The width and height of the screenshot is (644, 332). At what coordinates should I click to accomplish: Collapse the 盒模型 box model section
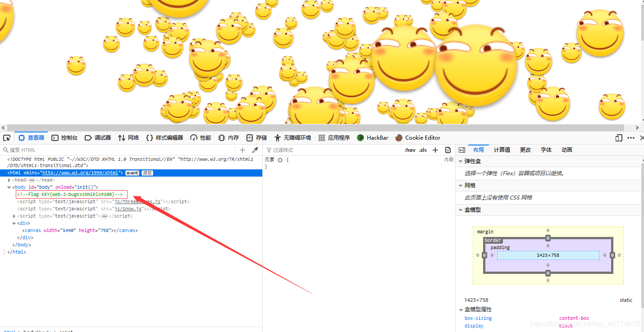[461, 210]
